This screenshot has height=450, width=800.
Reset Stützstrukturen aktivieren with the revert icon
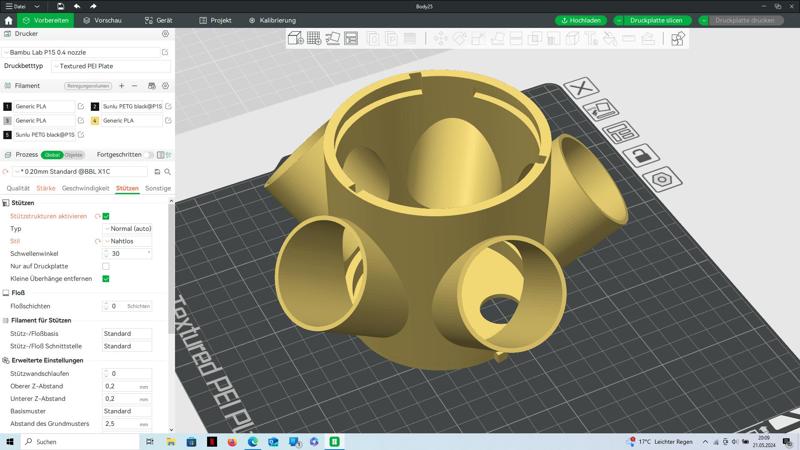point(97,216)
